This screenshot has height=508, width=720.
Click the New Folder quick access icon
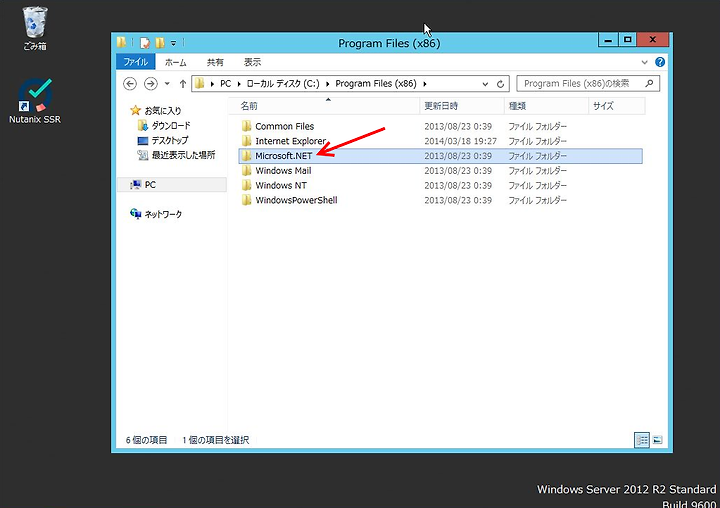click(160, 43)
